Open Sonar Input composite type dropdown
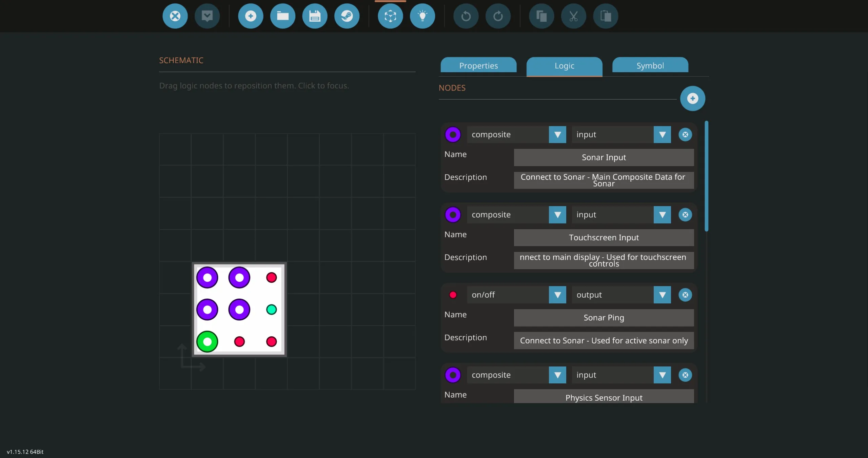 click(x=557, y=135)
